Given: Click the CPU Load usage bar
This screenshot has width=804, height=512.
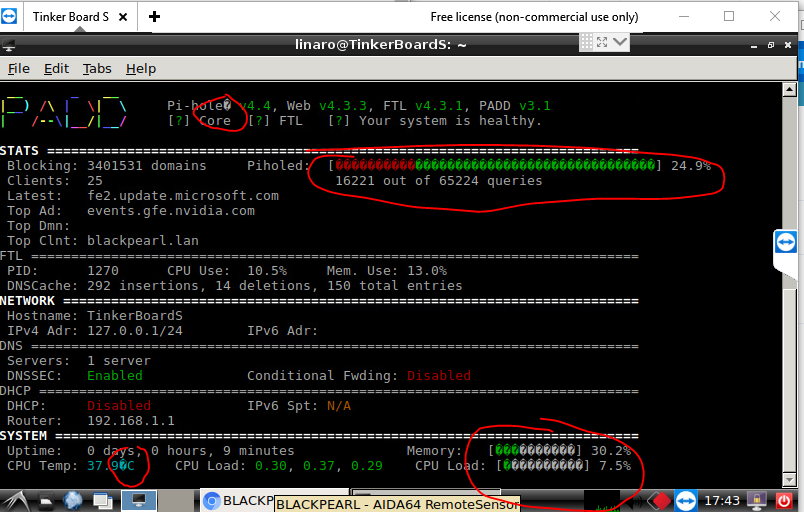Looking at the screenshot, I should 543,466.
